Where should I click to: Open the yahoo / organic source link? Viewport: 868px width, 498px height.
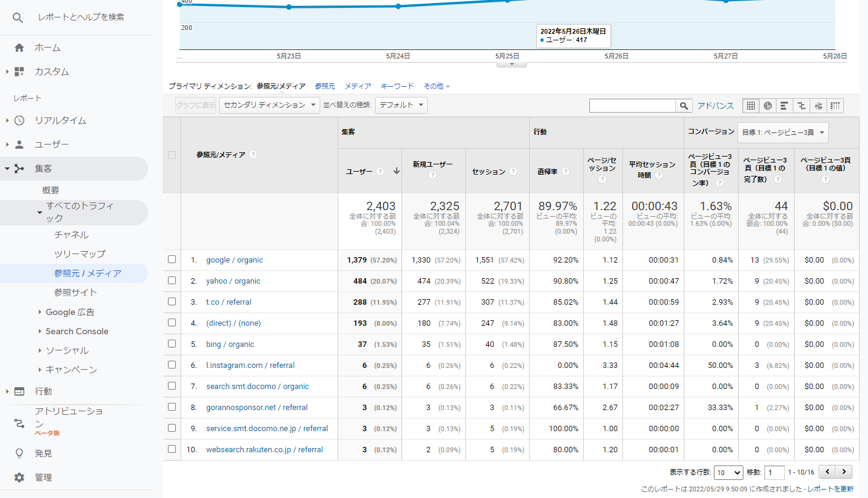[x=233, y=281]
